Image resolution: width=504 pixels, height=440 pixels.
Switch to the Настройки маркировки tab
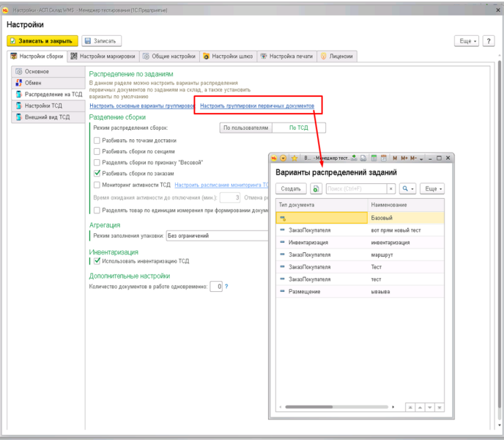103,56
